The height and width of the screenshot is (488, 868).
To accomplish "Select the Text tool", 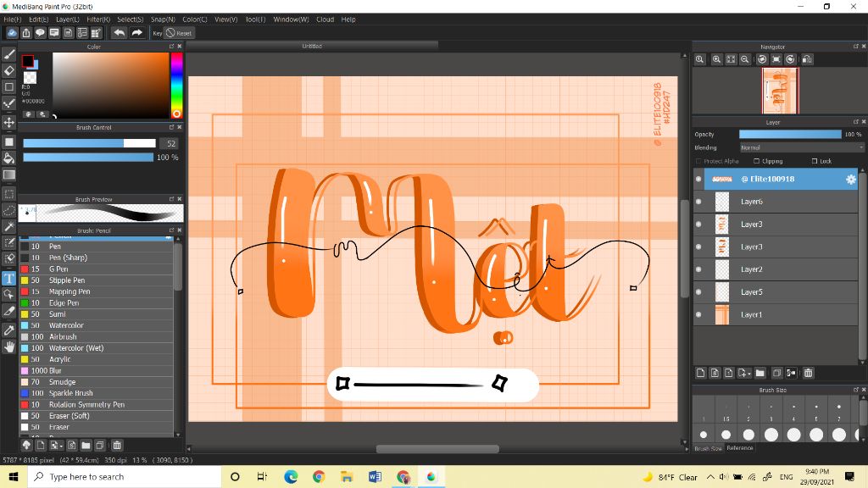I will [8, 278].
